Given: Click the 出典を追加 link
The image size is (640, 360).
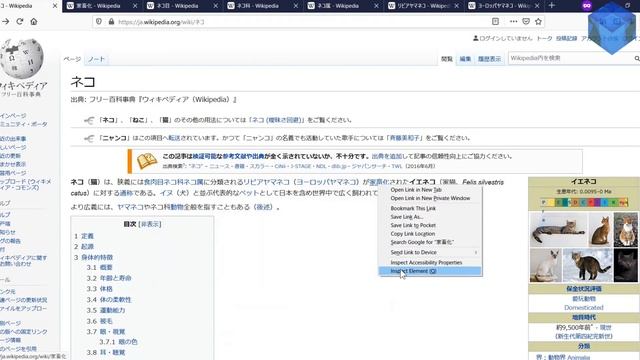Looking at the screenshot, I should tap(387, 156).
